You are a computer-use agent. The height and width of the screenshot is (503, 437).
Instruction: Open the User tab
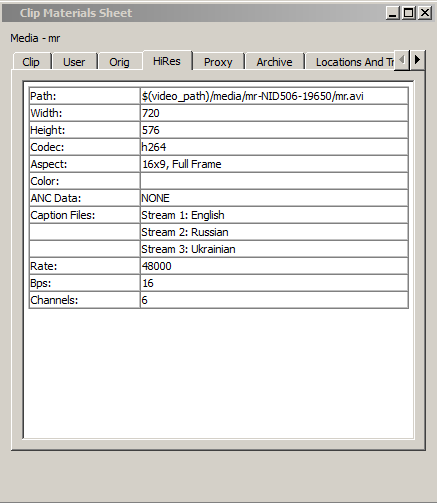[x=74, y=62]
